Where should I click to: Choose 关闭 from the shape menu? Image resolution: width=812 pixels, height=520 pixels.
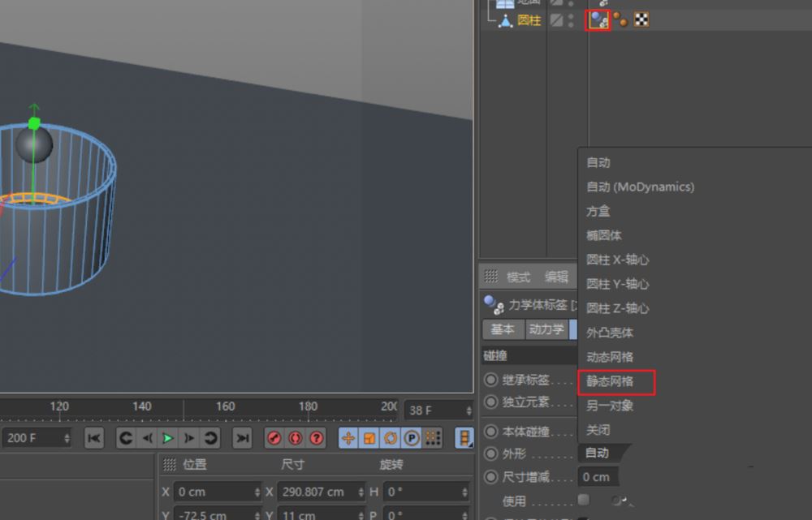[598, 430]
